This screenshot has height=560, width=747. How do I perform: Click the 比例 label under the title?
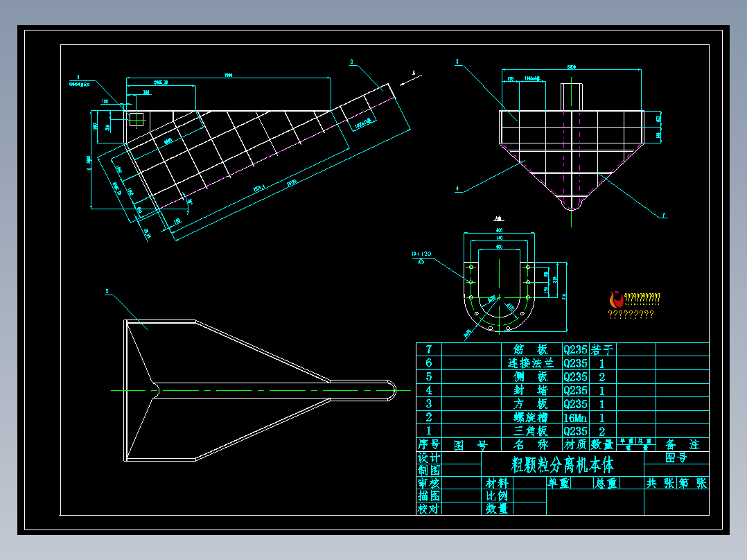(497, 496)
